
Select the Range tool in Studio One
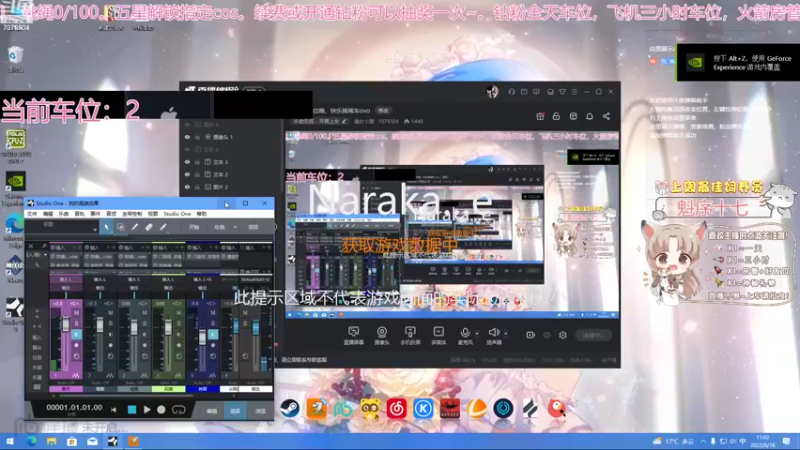120,227
